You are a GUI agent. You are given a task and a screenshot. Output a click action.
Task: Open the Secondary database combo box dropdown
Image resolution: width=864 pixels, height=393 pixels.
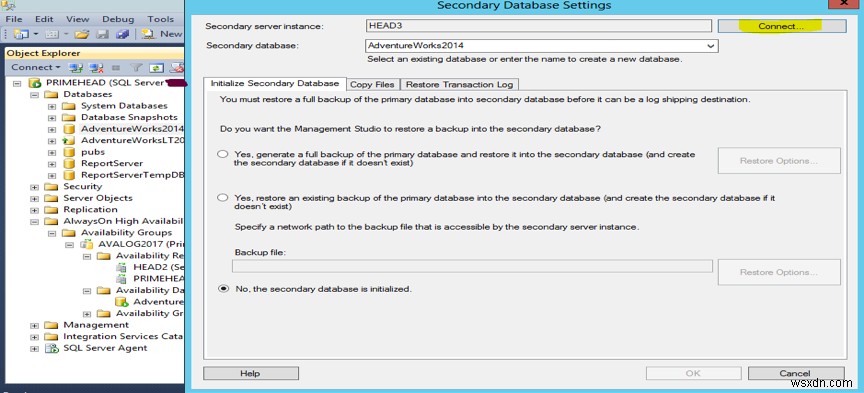coord(711,46)
